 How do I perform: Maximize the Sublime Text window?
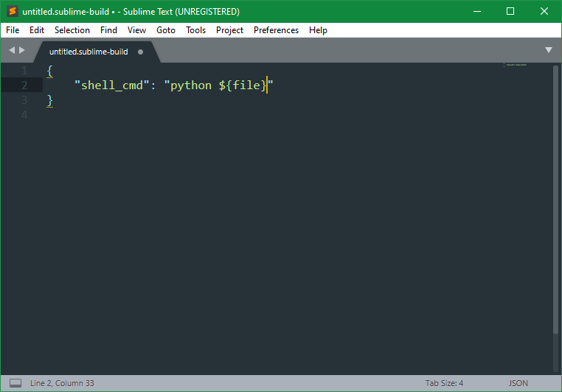(510, 11)
